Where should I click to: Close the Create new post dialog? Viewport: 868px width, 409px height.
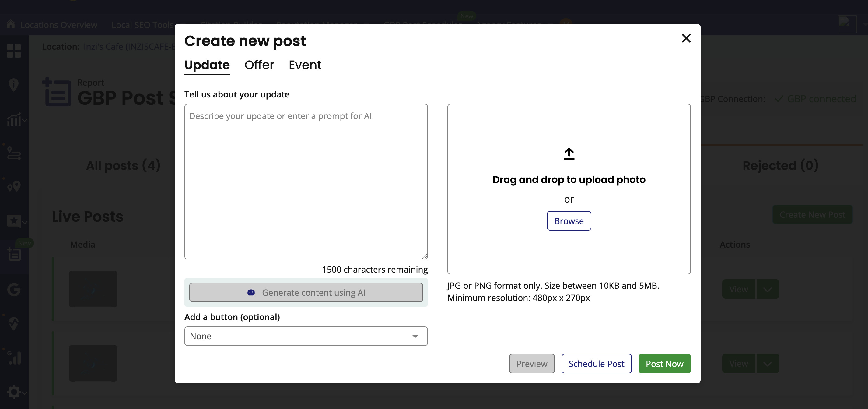pyautogui.click(x=686, y=38)
